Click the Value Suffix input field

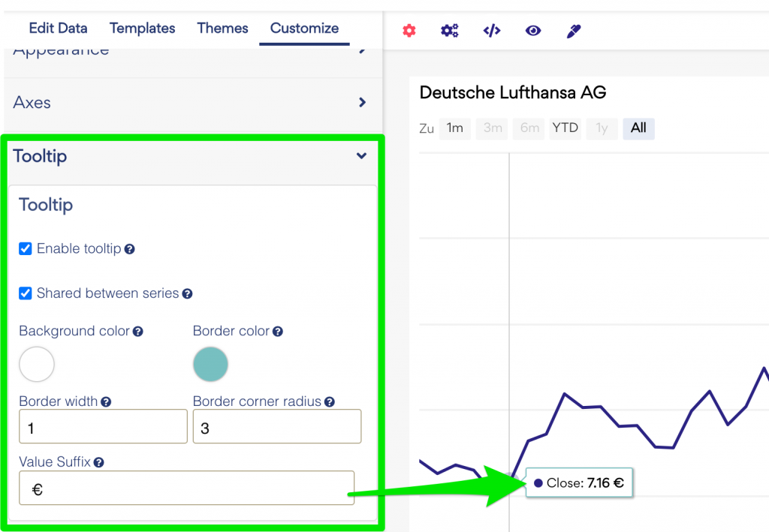tap(186, 488)
